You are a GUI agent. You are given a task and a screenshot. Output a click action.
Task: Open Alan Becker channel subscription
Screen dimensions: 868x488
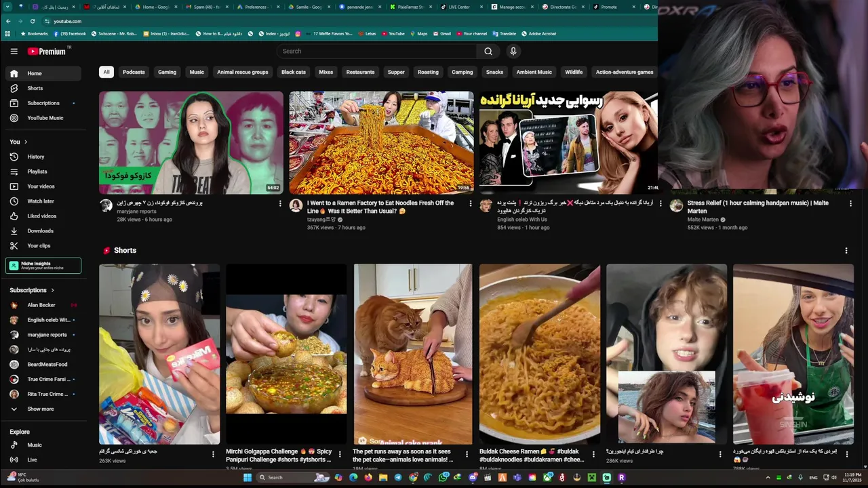43,305
